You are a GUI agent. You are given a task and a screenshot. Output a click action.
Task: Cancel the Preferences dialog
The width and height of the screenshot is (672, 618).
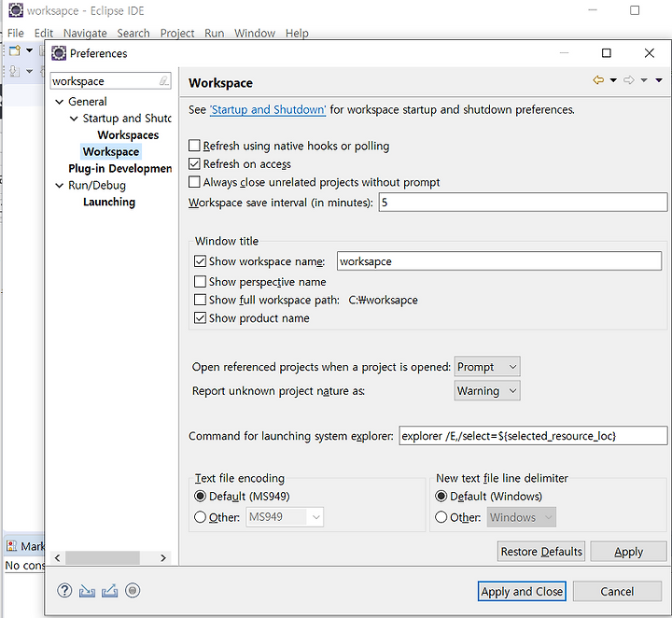[x=617, y=592]
